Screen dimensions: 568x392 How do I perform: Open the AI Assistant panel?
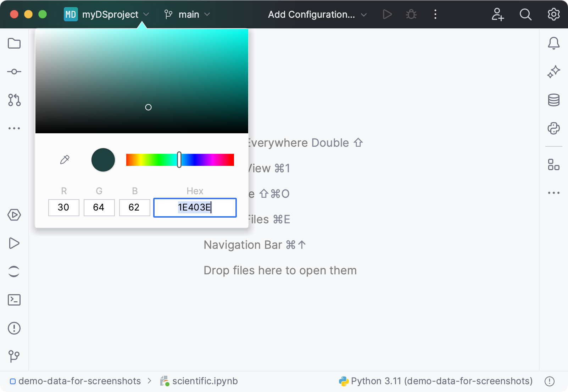[x=553, y=71]
